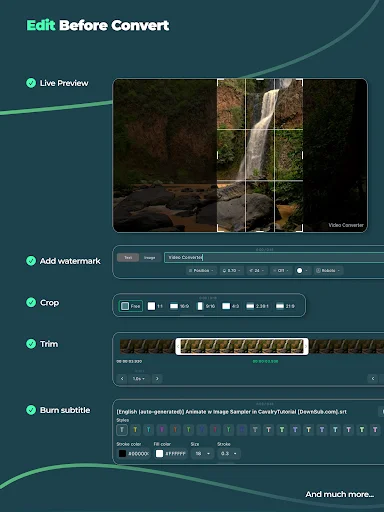Image resolution: width=384 pixels, height=512 pixels.
Task: Open the watermark font size 24 dropdown
Action: tap(257, 271)
